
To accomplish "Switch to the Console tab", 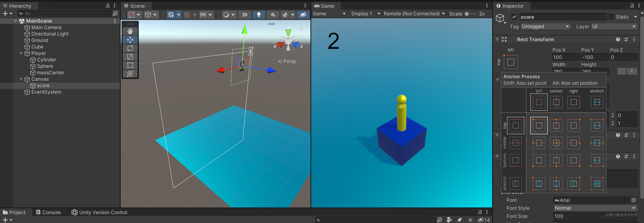I will pyautogui.click(x=48, y=212).
